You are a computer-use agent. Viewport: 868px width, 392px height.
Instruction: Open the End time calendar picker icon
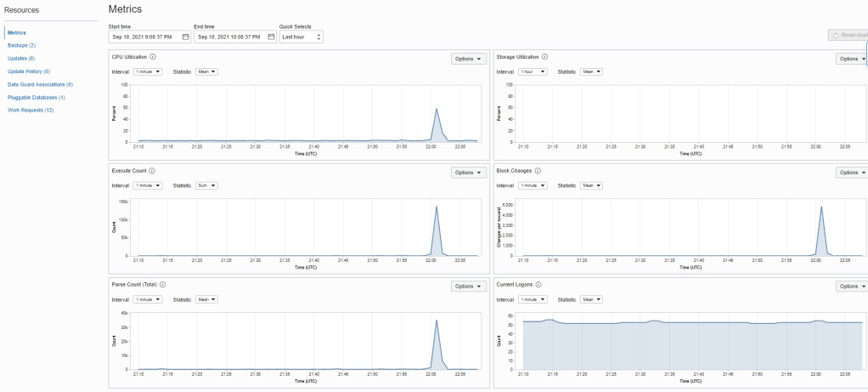[271, 37]
